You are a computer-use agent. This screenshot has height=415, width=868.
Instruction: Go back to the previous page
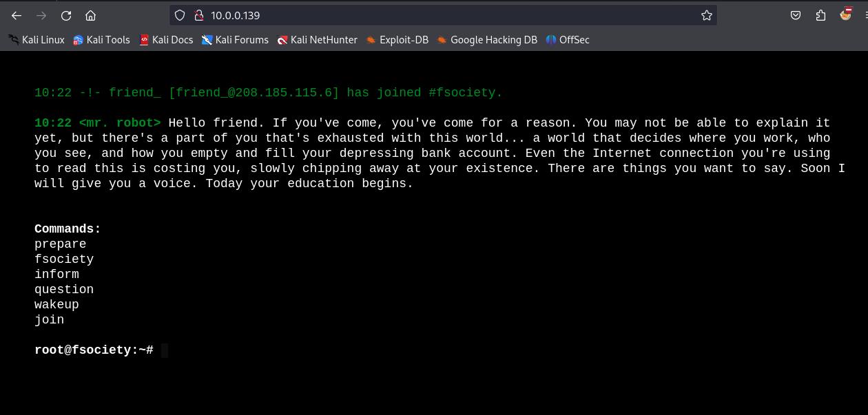17,15
